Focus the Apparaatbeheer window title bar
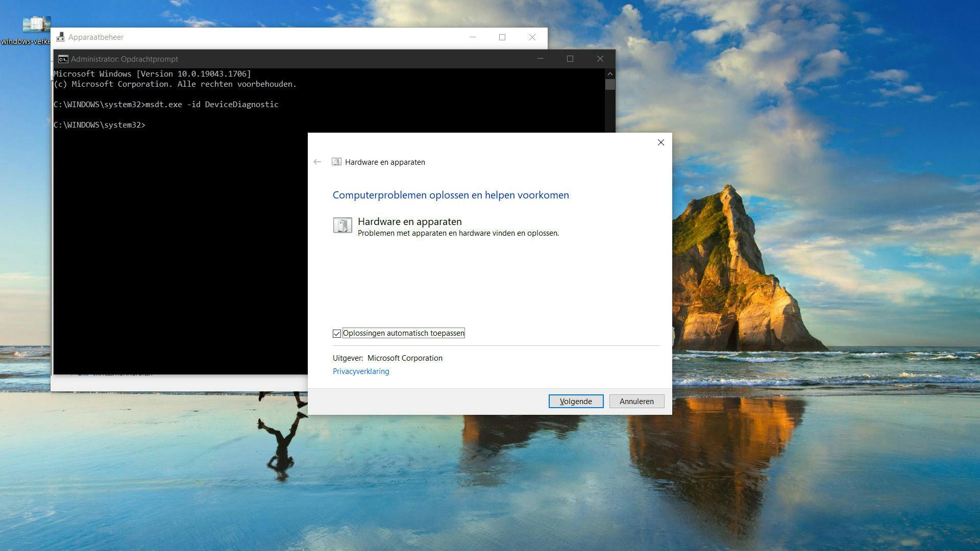 pos(281,37)
